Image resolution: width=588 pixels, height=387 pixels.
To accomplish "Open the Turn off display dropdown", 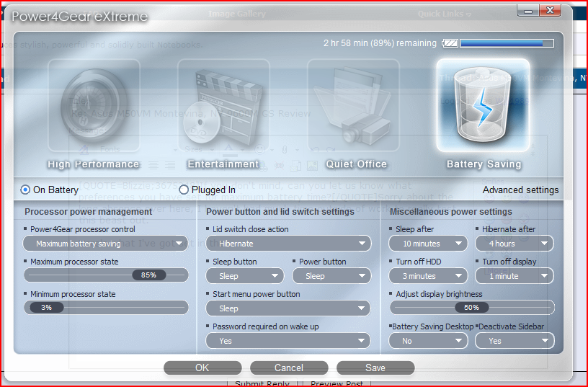I will (x=514, y=276).
